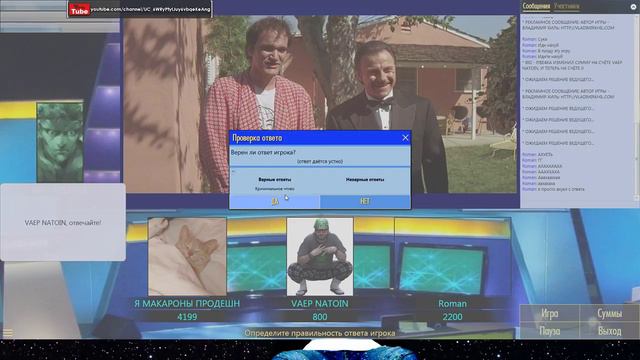The image size is (640, 360).
Task: Click the host's green soldier avatar
Action: pyautogui.click(x=60, y=142)
